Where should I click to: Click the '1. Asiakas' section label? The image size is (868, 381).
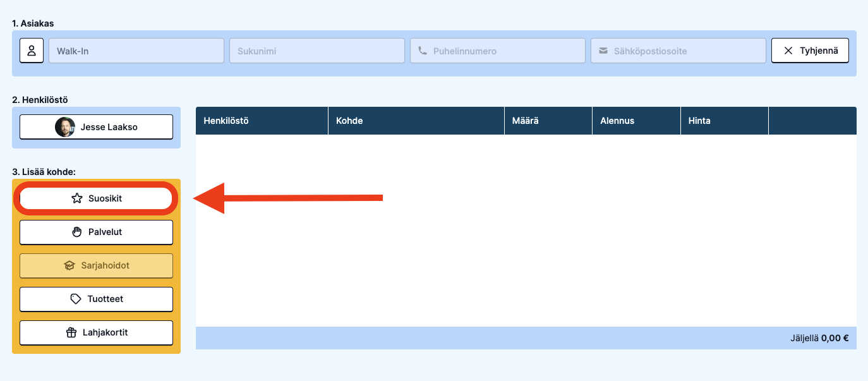(33, 23)
